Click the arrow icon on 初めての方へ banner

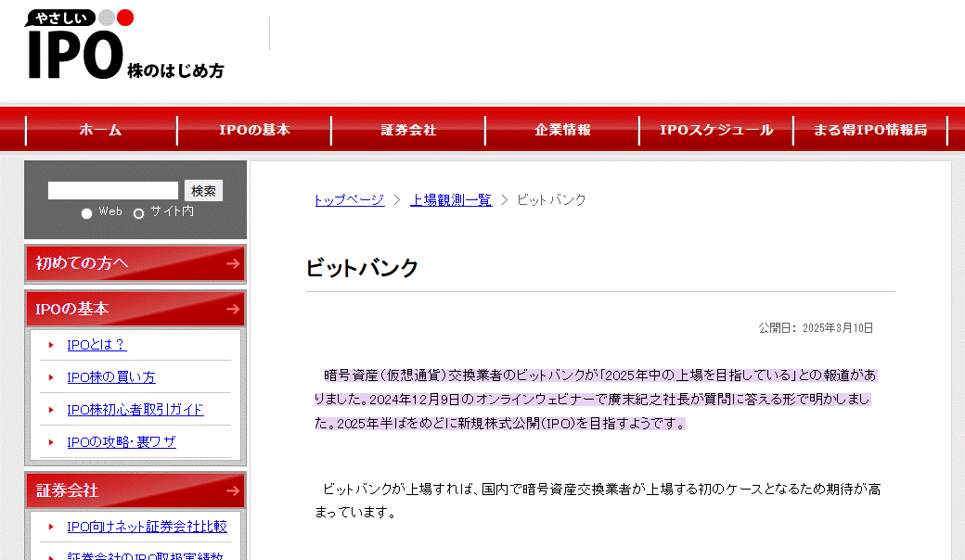click(235, 264)
